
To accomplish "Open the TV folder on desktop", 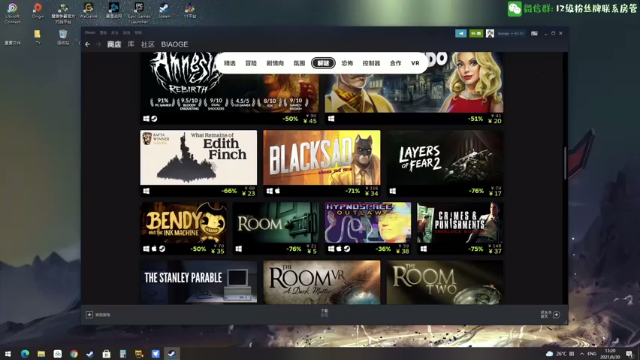I will coord(38,37).
